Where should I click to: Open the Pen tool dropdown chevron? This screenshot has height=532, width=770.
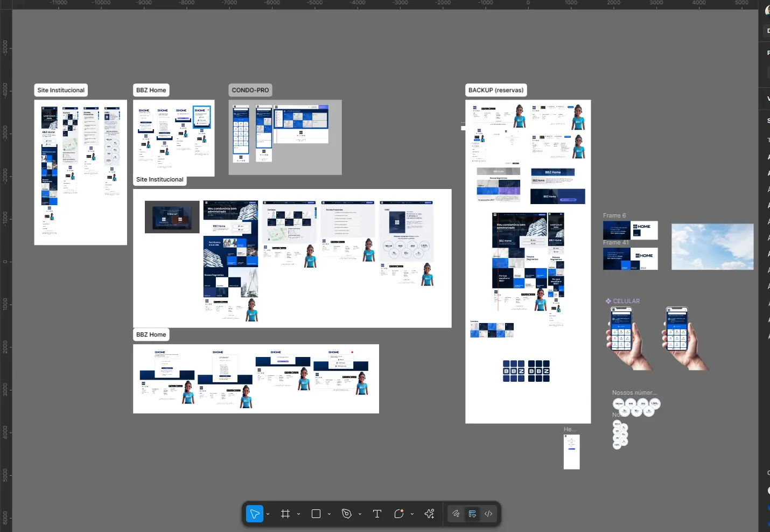click(360, 514)
